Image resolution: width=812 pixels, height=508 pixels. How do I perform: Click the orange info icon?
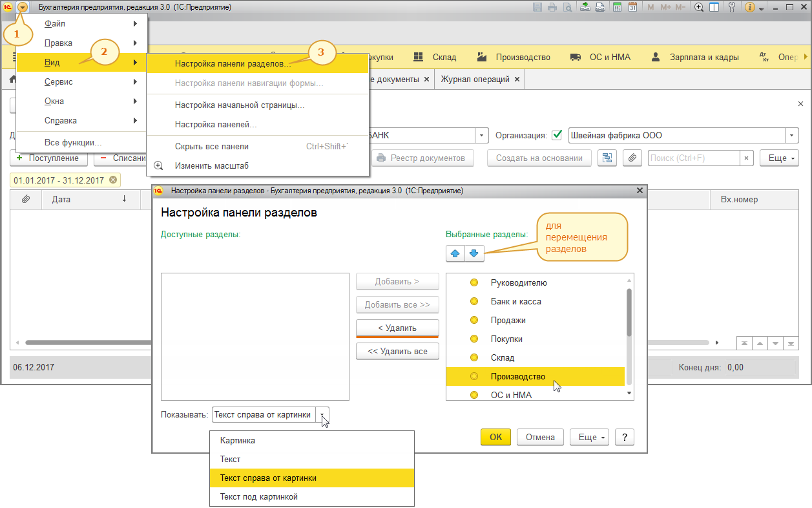tap(750, 7)
